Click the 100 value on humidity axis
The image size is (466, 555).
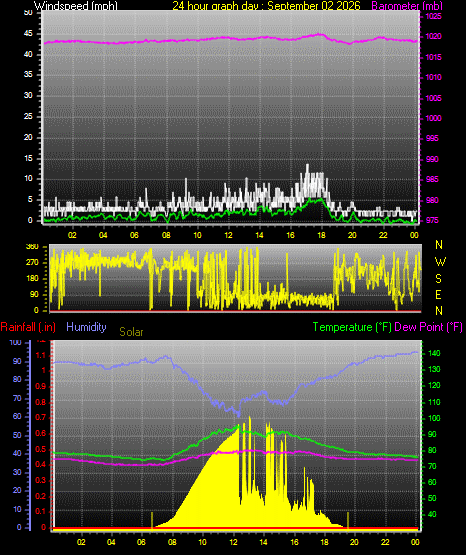pyautogui.click(x=15, y=343)
